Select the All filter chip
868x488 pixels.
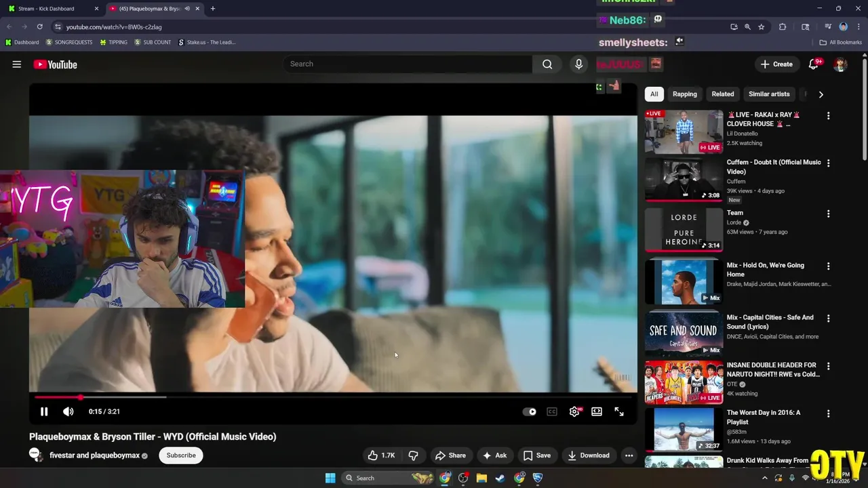pos(654,94)
